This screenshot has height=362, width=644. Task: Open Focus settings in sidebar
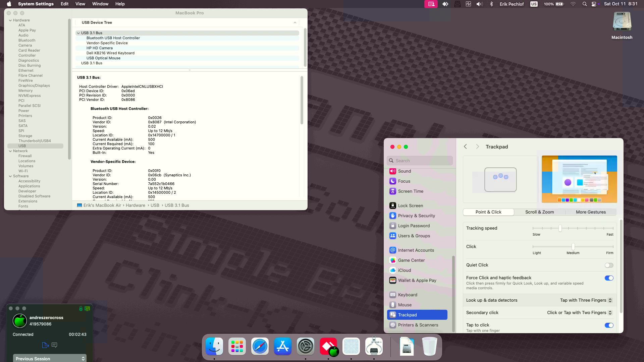[x=417, y=181]
